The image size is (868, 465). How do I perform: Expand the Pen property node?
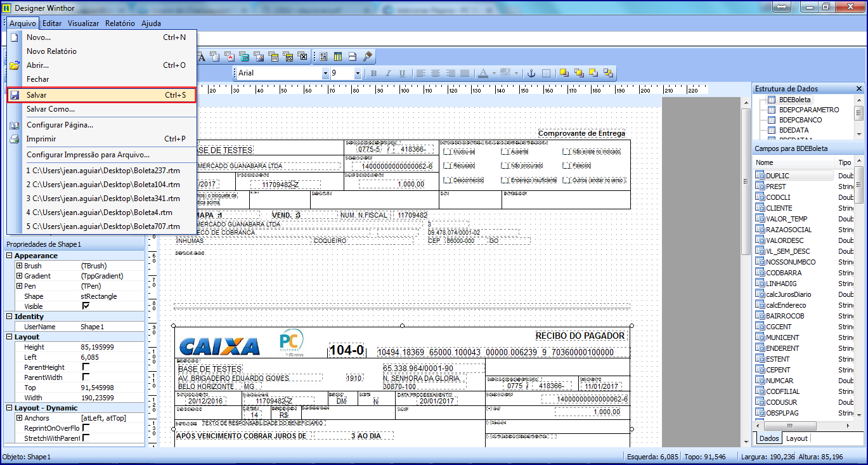(x=19, y=286)
